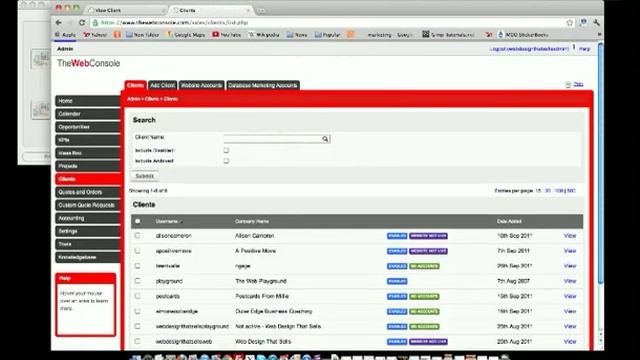Click the Print link

coord(578,84)
